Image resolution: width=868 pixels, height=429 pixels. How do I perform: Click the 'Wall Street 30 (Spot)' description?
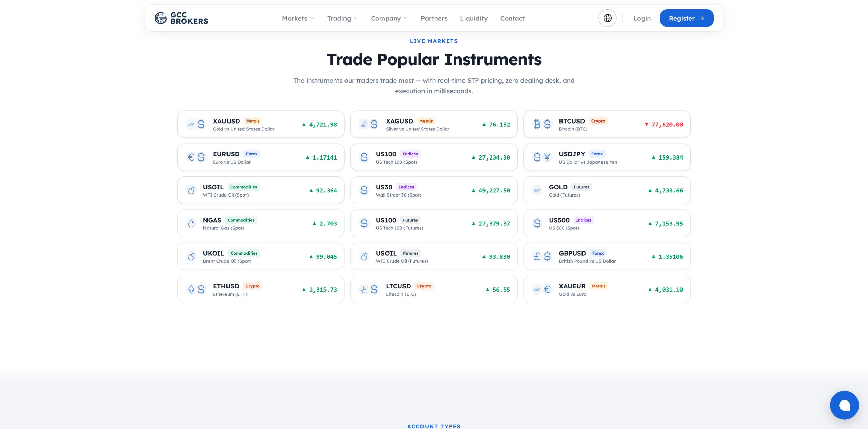coord(398,195)
